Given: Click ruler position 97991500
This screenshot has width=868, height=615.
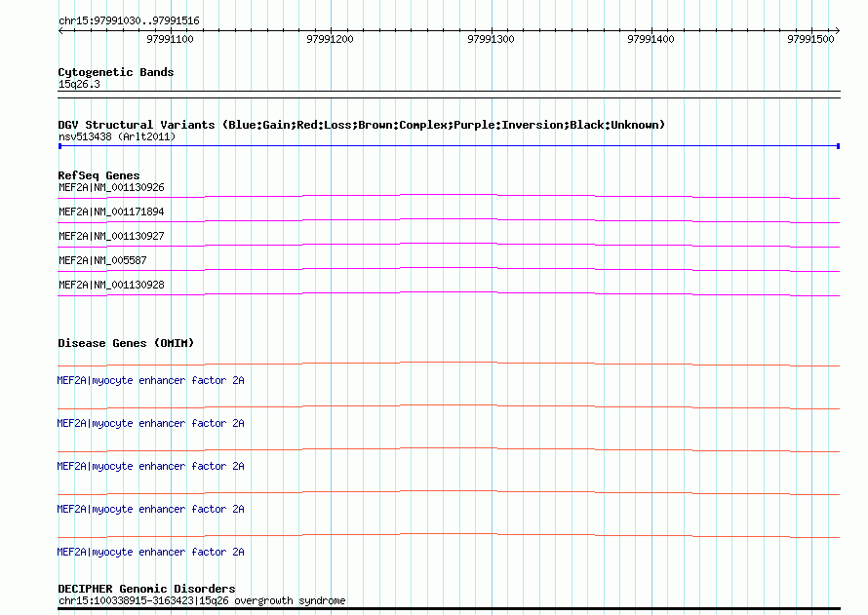Looking at the screenshot, I should 810,39.
